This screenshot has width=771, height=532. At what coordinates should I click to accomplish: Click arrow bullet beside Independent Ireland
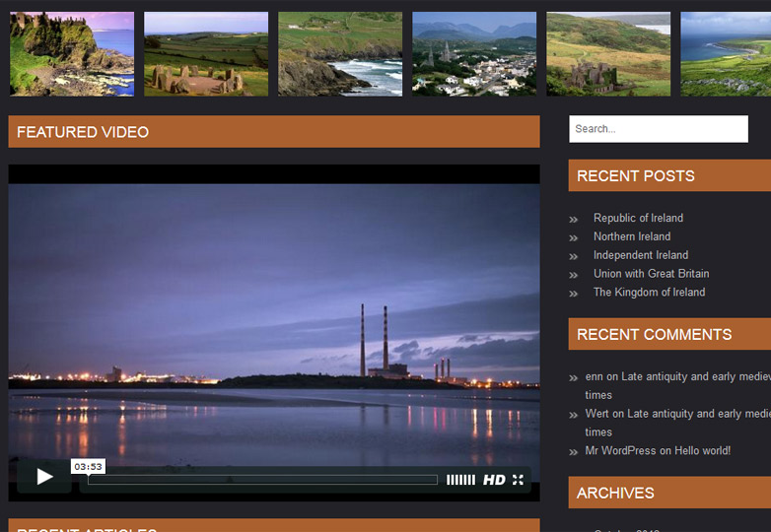click(574, 257)
